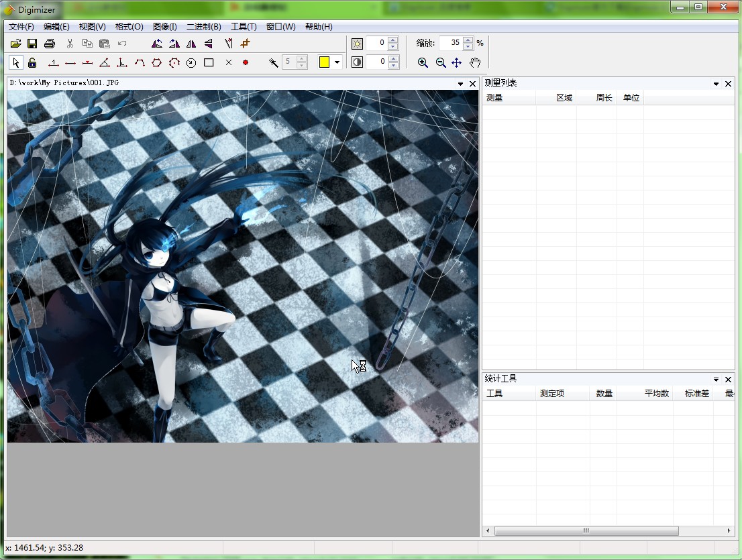Click the zoom in magnifier icon

coord(423,62)
